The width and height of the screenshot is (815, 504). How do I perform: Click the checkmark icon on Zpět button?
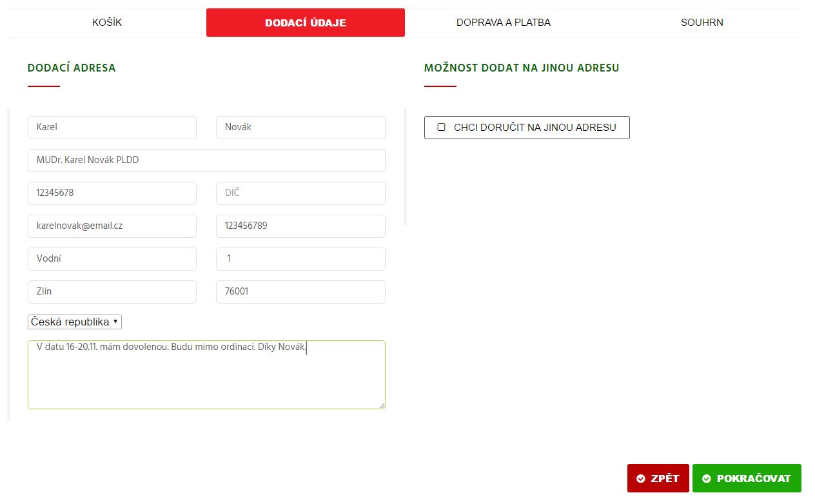tap(641, 479)
